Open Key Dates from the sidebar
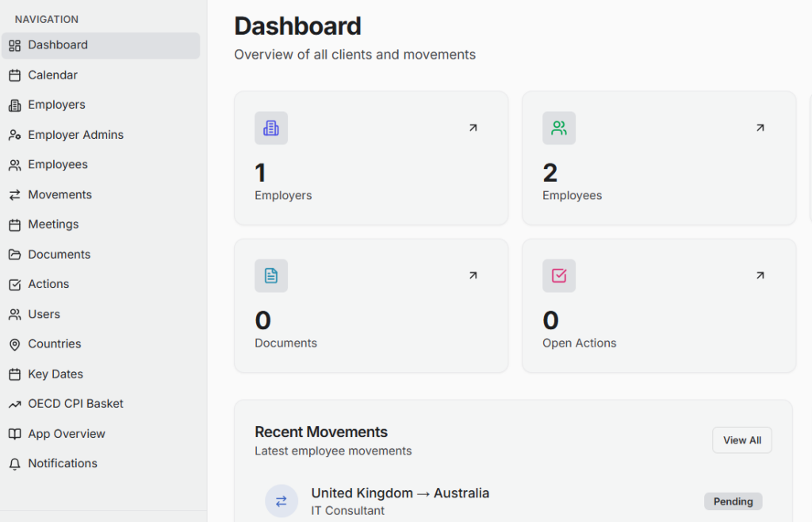This screenshot has width=812, height=522. 55,374
